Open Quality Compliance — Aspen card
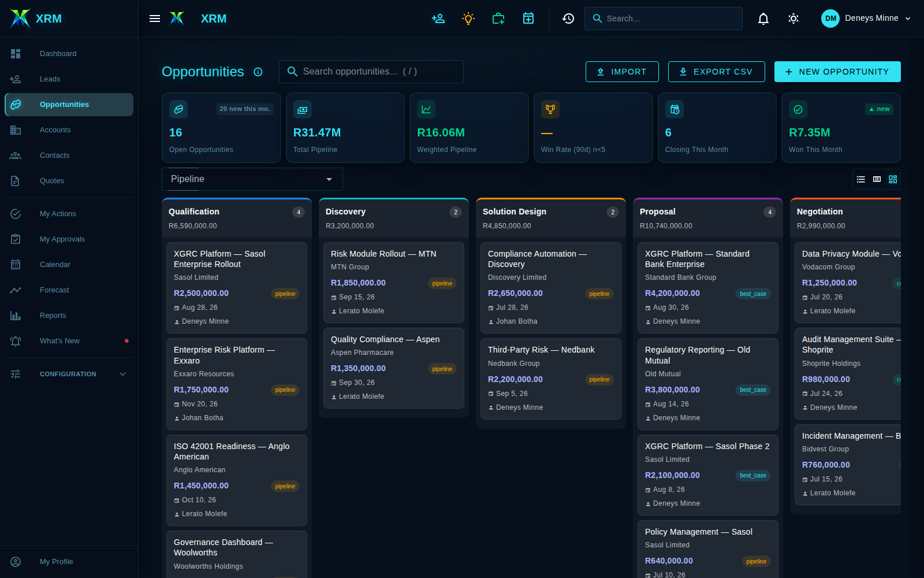 (x=394, y=368)
